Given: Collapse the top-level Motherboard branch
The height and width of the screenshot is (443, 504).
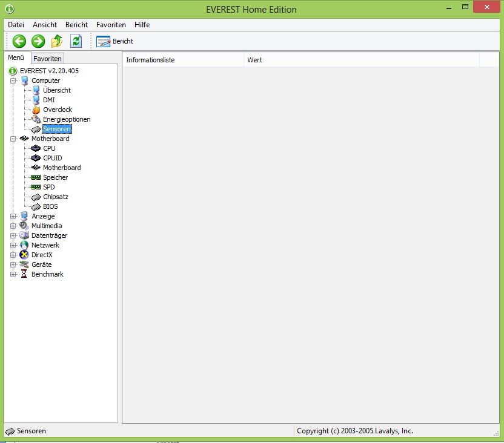Looking at the screenshot, I should pos(13,139).
